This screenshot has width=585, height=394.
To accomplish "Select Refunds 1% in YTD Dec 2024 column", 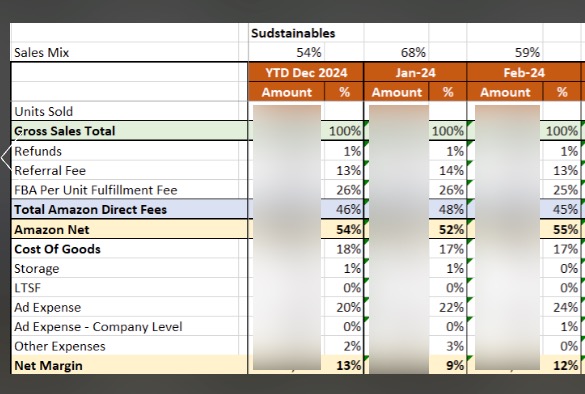I will (352, 151).
